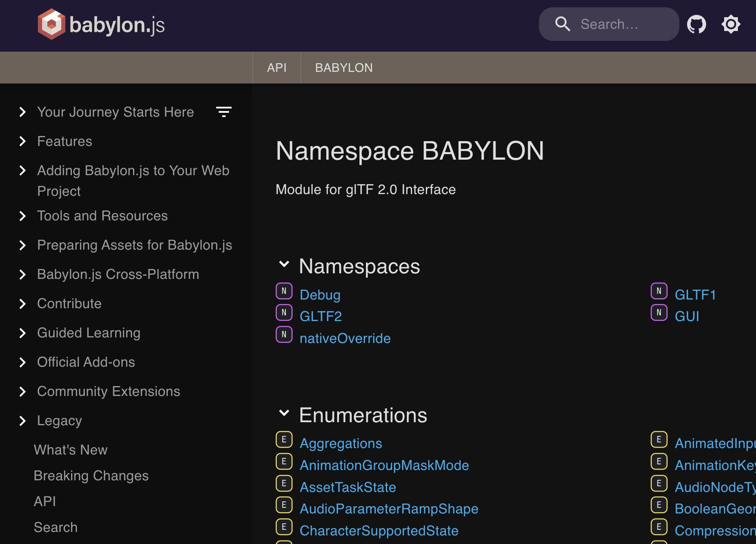Image resolution: width=756 pixels, height=544 pixels.
Task: Open the GitHub repository icon
Action: pyautogui.click(x=696, y=24)
